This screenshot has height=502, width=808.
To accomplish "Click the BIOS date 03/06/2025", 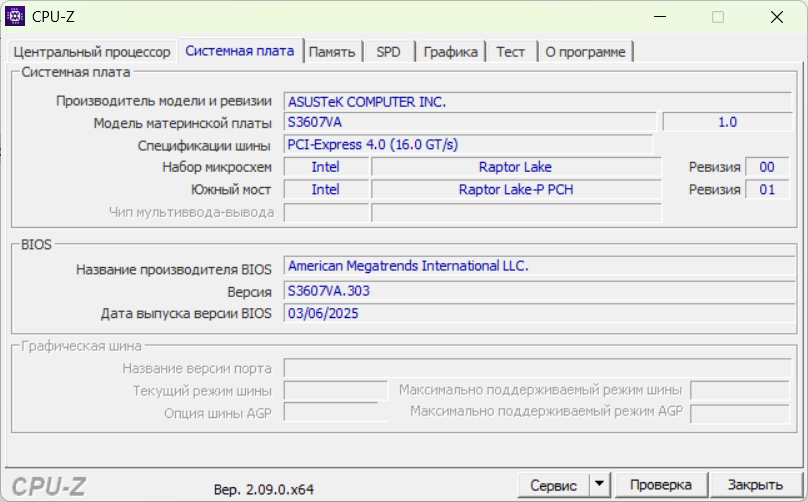I will tap(539, 313).
